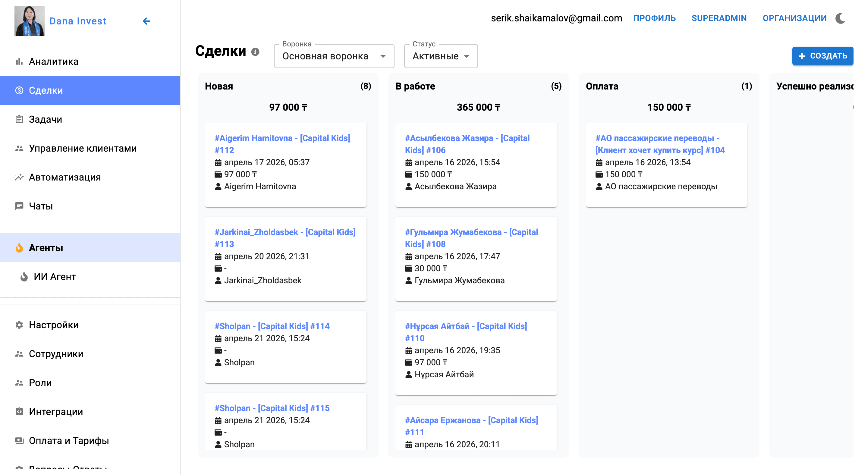Open the Воронка dropdown Основная воронка
The width and height of the screenshot is (868, 475).
[334, 56]
